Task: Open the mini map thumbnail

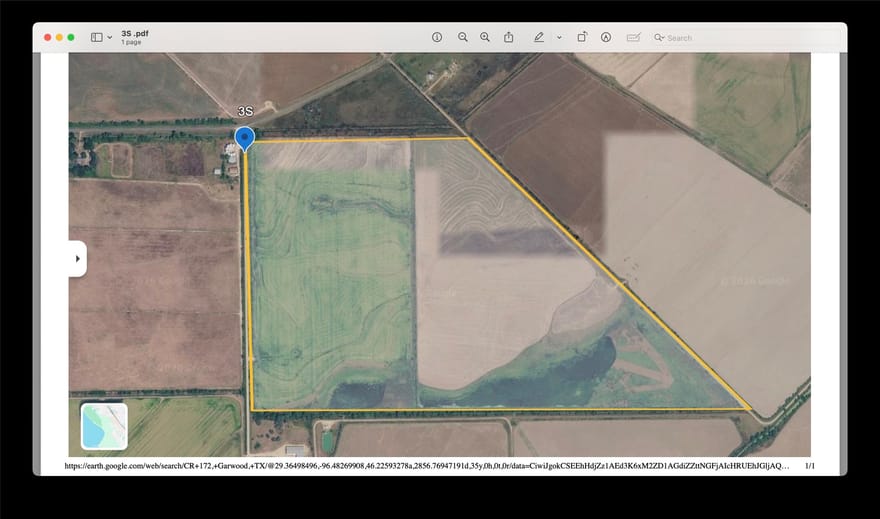Action: click(x=104, y=426)
